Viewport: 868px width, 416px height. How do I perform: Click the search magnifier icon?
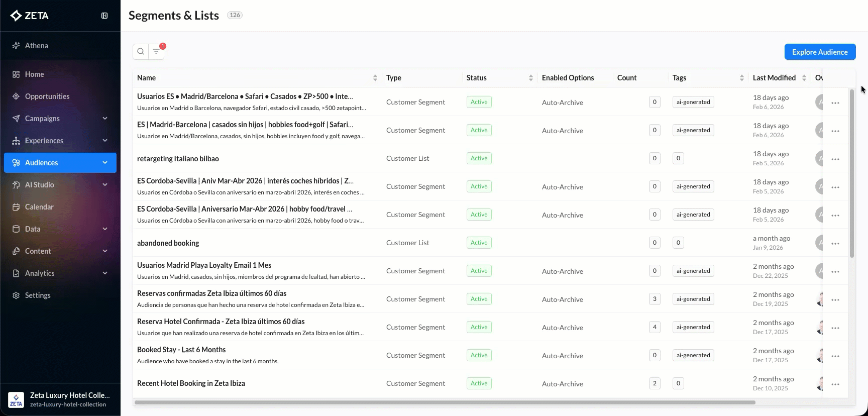click(141, 51)
